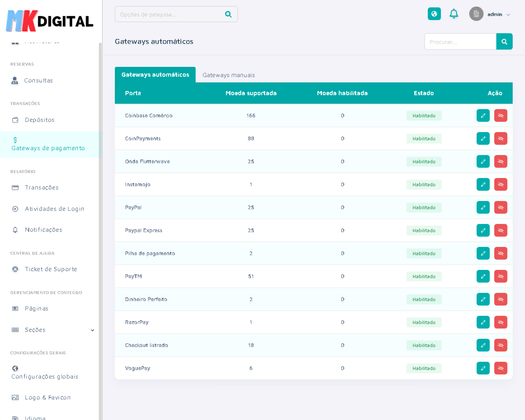Toggle off PayTM gateway visibility
Viewport: 525px width, 420px height.
tap(500, 276)
